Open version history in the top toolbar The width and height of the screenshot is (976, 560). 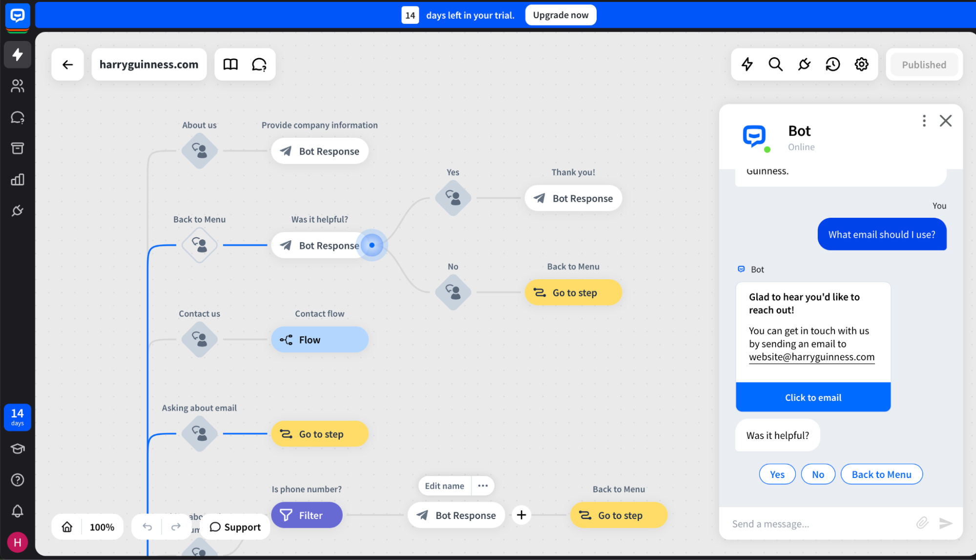(832, 64)
